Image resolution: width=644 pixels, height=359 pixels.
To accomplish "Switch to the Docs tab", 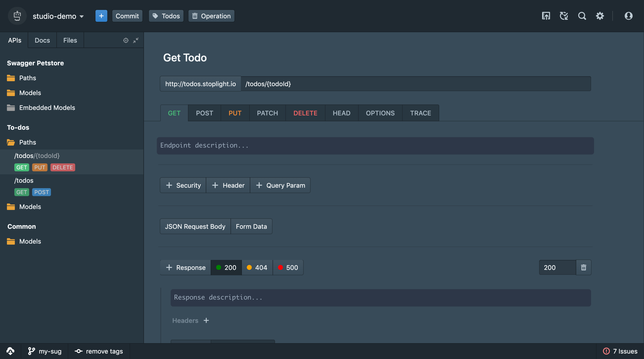I will click(x=42, y=40).
